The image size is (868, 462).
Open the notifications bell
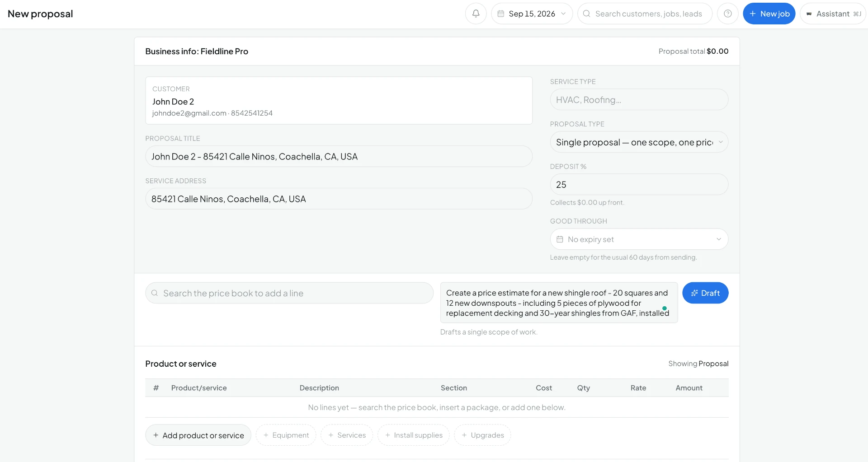pos(476,14)
